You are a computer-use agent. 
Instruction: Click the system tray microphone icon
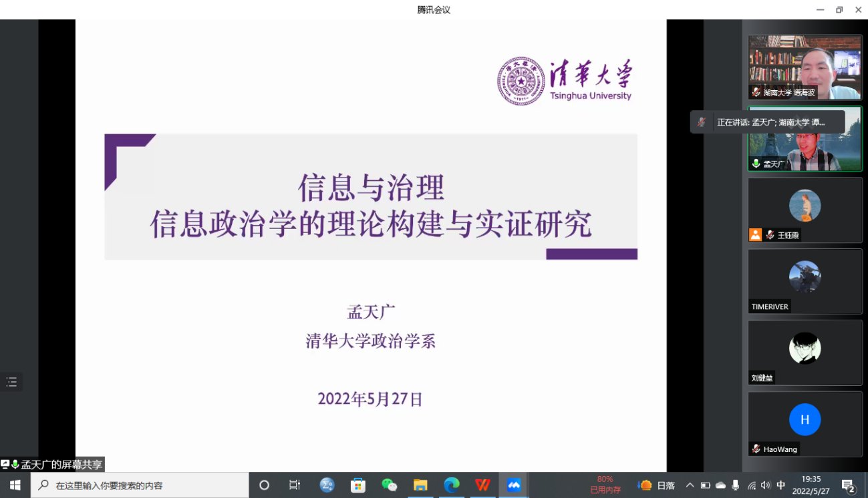(x=736, y=485)
